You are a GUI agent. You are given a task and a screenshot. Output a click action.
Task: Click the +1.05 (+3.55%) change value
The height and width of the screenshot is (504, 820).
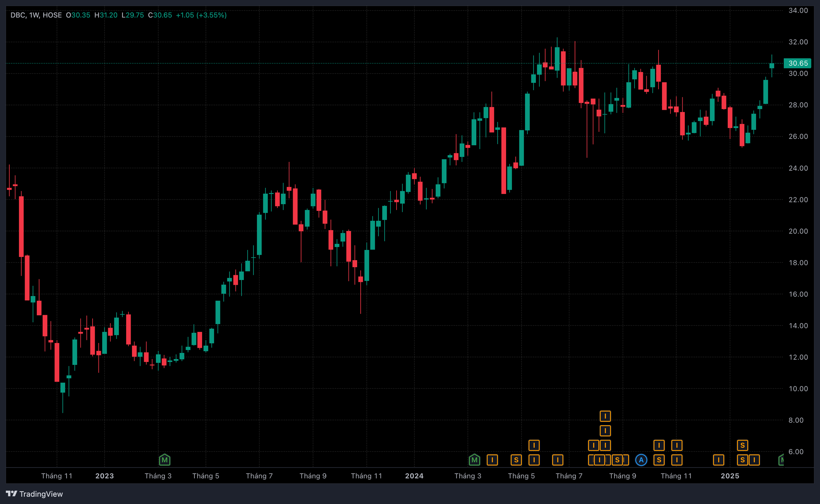tap(201, 15)
